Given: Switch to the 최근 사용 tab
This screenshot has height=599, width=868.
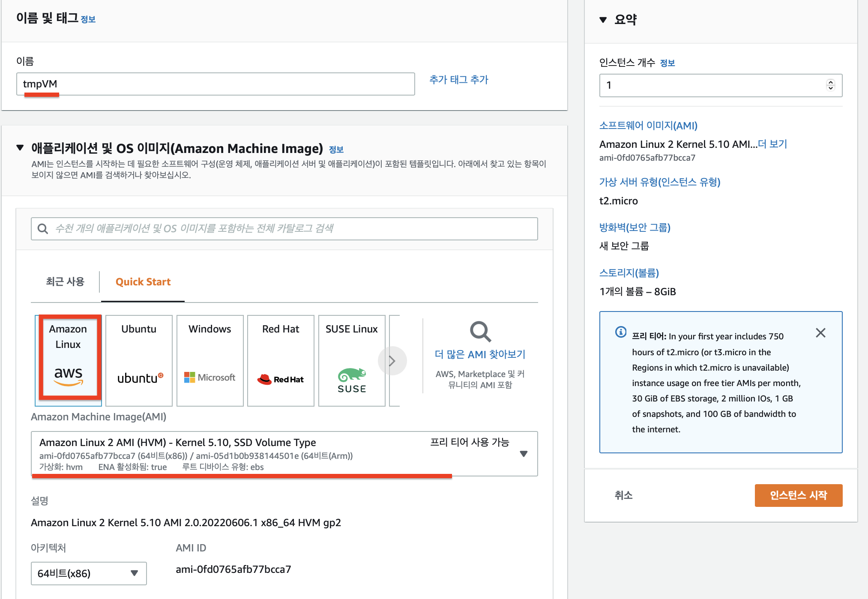Looking at the screenshot, I should (65, 282).
